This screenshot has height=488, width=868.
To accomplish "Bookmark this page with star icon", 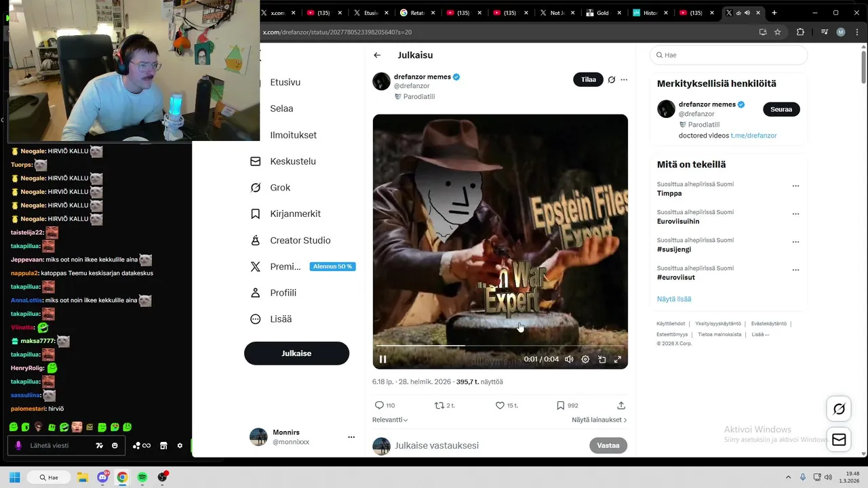I will point(778,32).
